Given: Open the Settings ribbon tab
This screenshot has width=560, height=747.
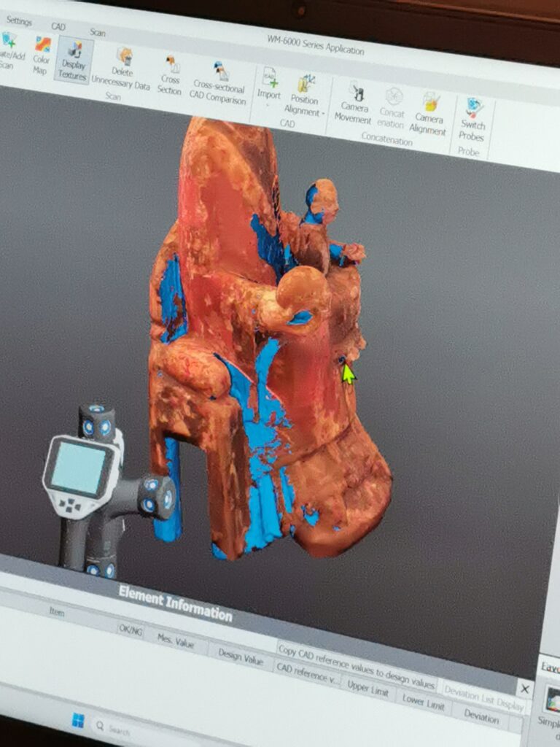Looking at the screenshot, I should [19, 22].
